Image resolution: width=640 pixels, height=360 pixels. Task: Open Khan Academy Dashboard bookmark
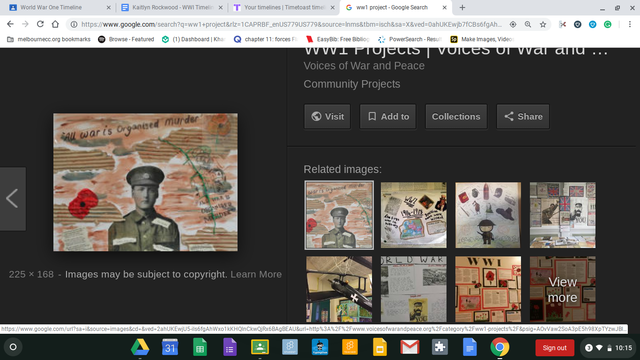coord(193,39)
